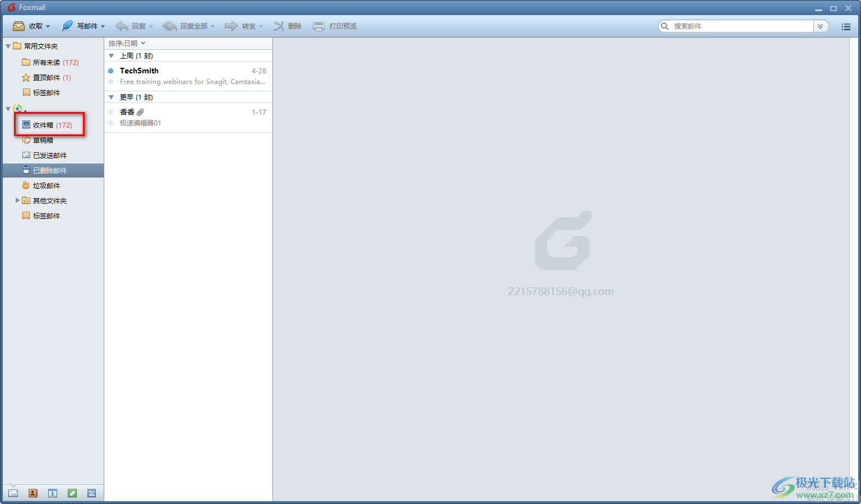Viewport: 861px width, 504px height.
Task: Switch to the mail view icon
Action: click(13, 493)
